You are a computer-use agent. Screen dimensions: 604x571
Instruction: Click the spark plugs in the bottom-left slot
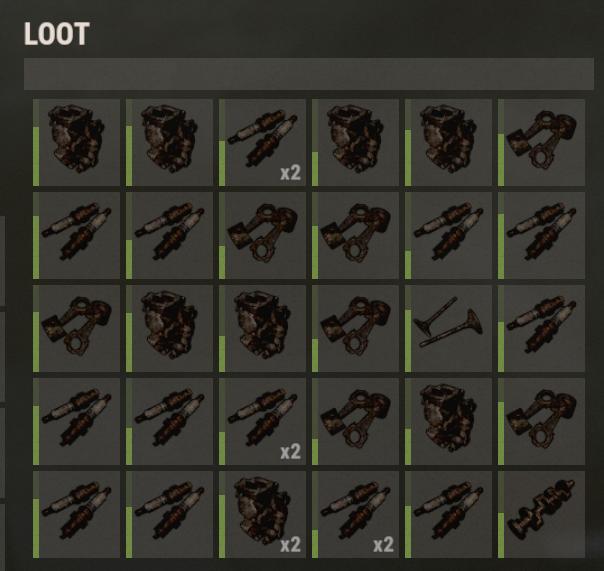tap(76, 514)
